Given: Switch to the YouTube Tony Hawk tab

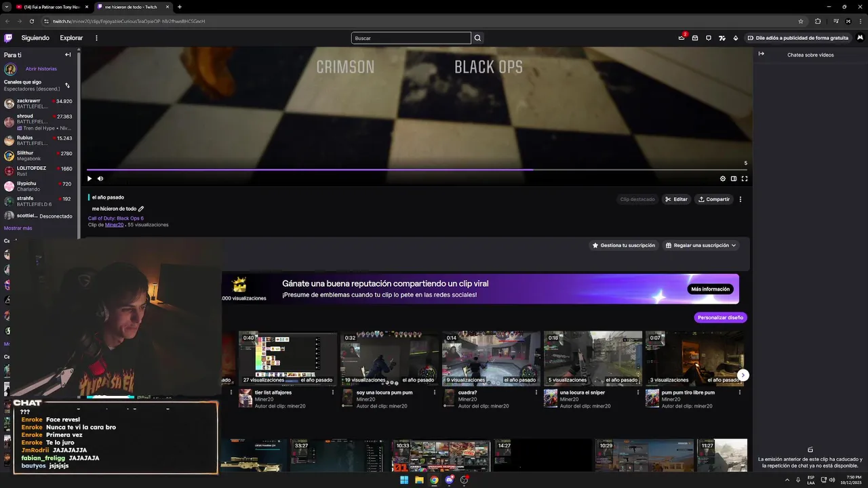Looking at the screenshot, I should pyautogui.click(x=52, y=7).
